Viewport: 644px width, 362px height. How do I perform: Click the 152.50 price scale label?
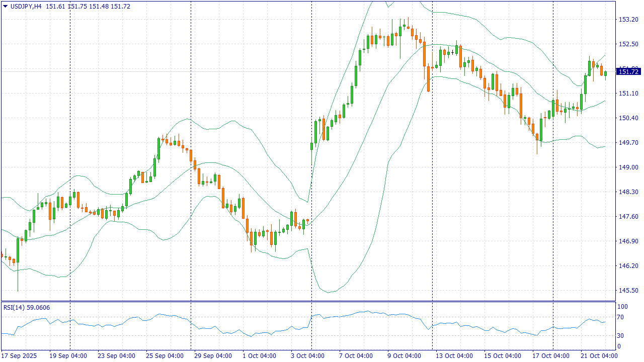628,44
